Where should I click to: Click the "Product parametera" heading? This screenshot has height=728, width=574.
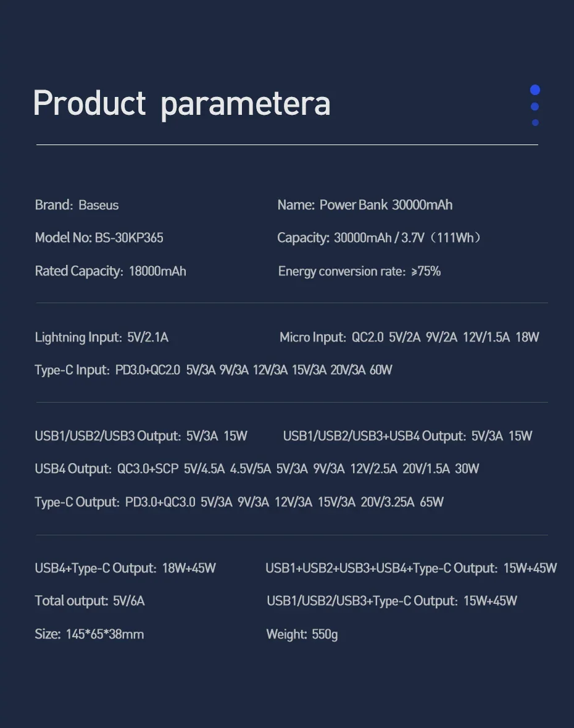(x=181, y=103)
